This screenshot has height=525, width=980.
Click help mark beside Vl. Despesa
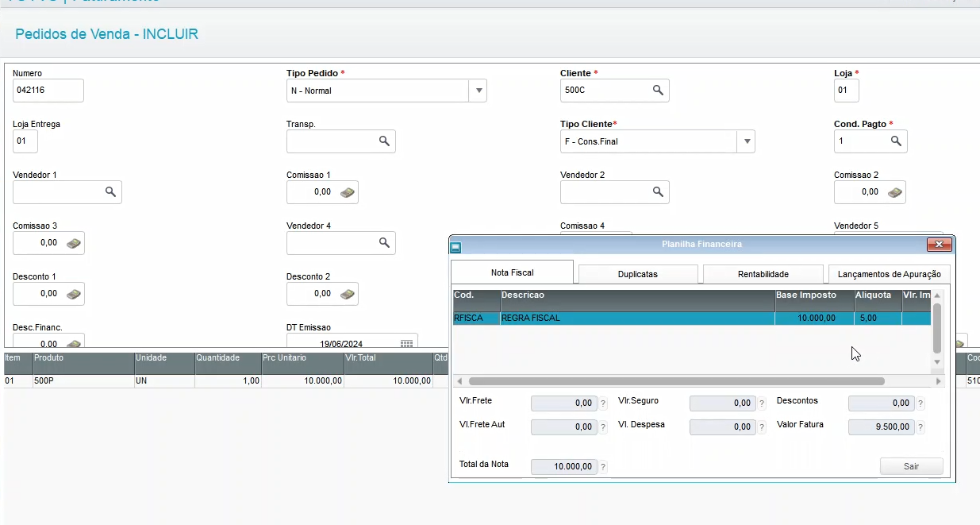click(x=762, y=427)
